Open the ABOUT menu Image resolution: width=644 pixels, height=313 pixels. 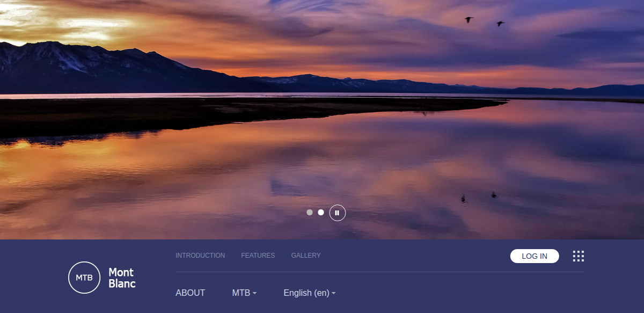pos(191,293)
